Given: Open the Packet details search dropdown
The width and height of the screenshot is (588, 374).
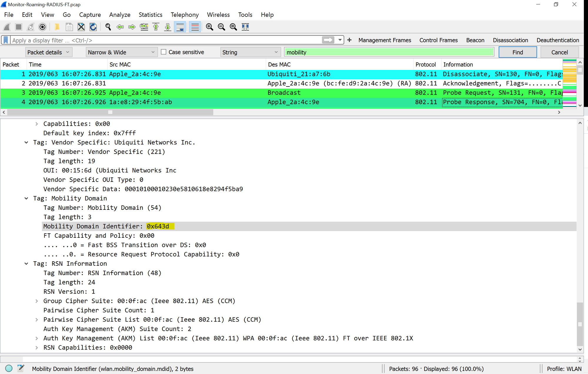Looking at the screenshot, I should click(x=49, y=52).
